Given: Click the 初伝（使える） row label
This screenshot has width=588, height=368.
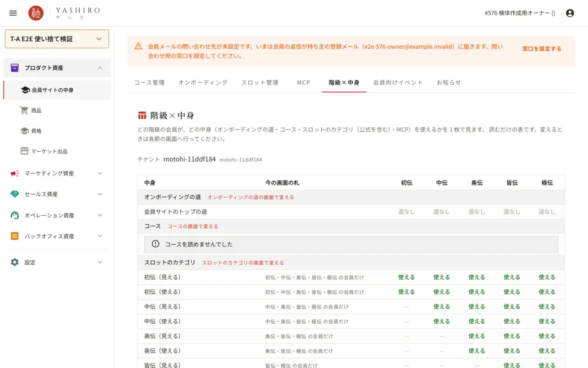Looking at the screenshot, I should (162, 292).
